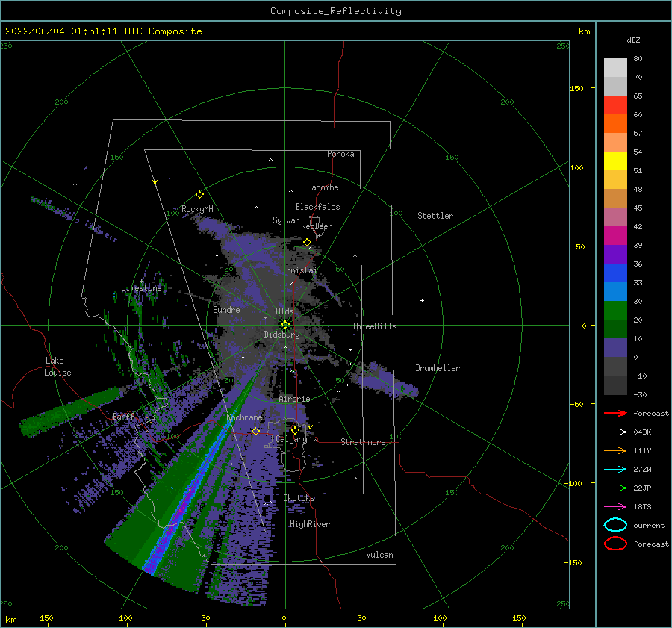Click the Okotoks city label
The width and height of the screenshot is (672, 628).
pyautogui.click(x=299, y=498)
